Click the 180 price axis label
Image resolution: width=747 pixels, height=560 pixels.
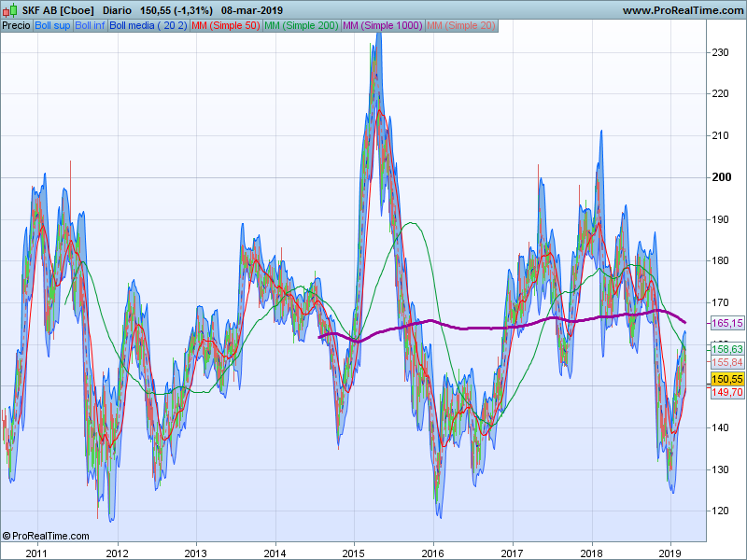tap(720, 261)
